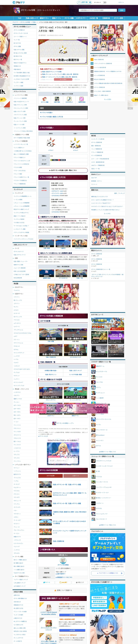Toggle the dark mode switch
The image size is (138, 644).
click(104, 2)
